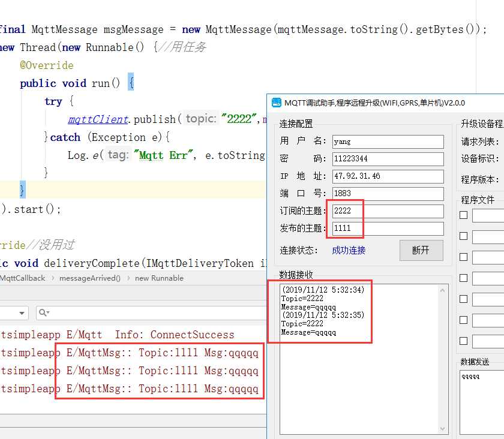Click the MQTT debug assistant window icon
The width and height of the screenshot is (504, 439).
click(276, 103)
